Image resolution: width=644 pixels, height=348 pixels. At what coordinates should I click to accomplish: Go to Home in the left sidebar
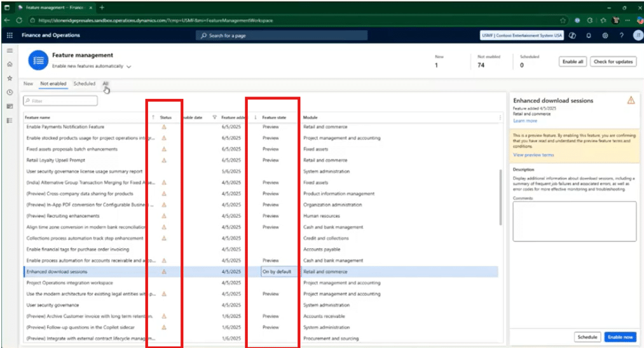pyautogui.click(x=9, y=64)
